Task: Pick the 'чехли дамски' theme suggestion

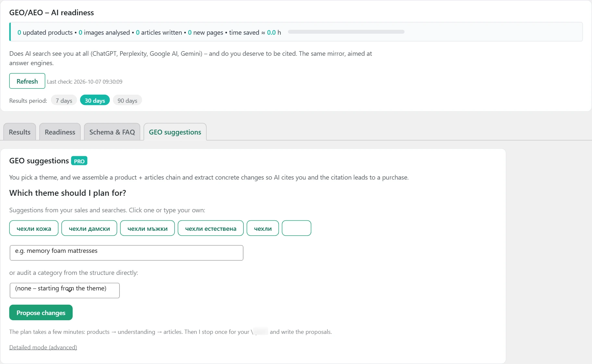Action: tap(89, 228)
